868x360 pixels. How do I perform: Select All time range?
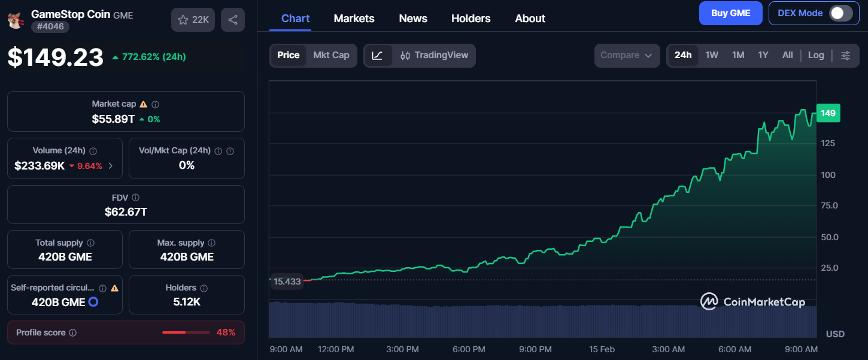tap(788, 55)
